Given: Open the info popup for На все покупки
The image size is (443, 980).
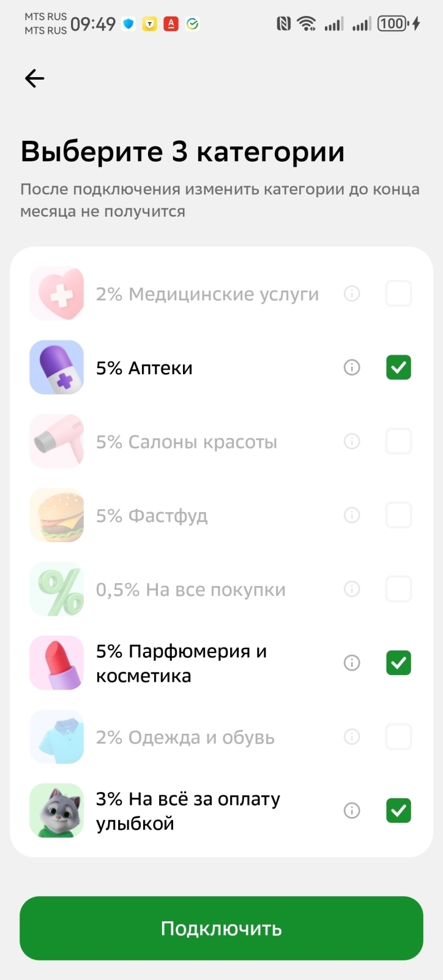Looking at the screenshot, I should coord(352,589).
